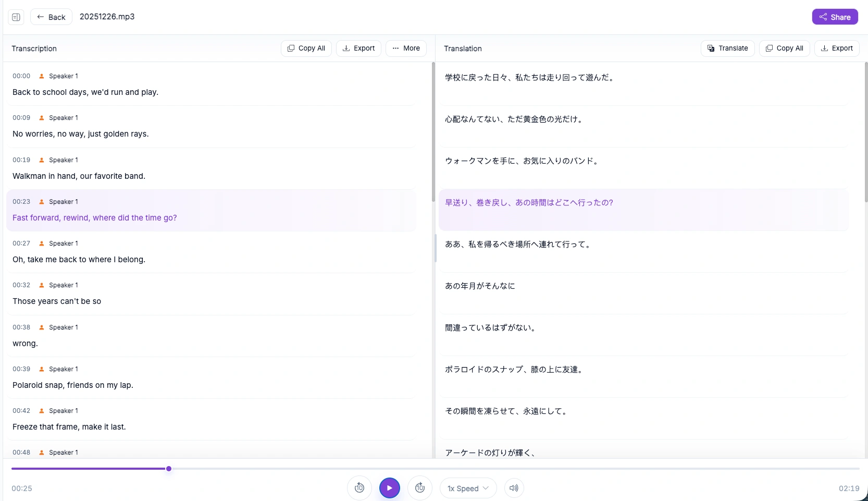The height and width of the screenshot is (501, 868).
Task: Click timestamp 00:09
Action: (x=21, y=118)
